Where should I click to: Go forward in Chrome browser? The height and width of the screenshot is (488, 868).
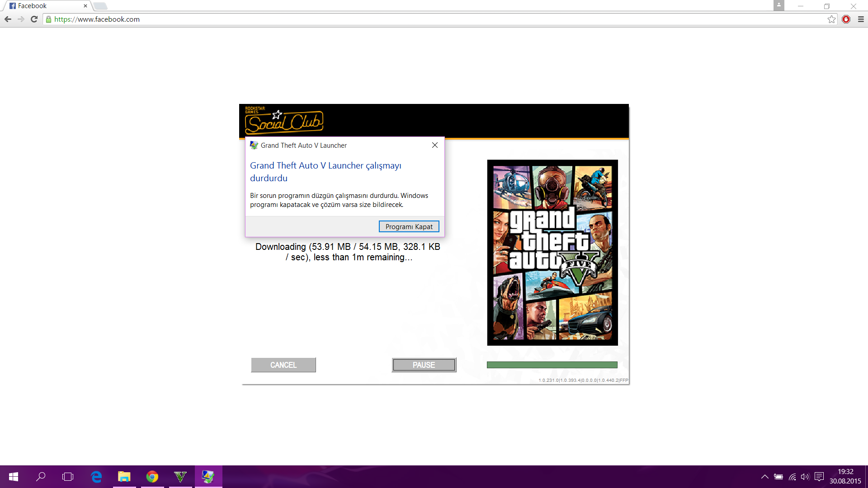(x=21, y=19)
